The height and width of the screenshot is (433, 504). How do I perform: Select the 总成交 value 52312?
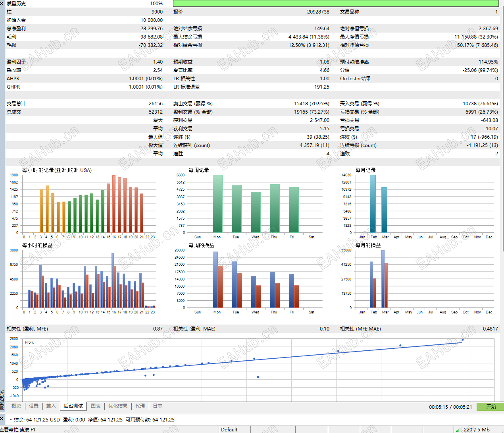(156, 112)
